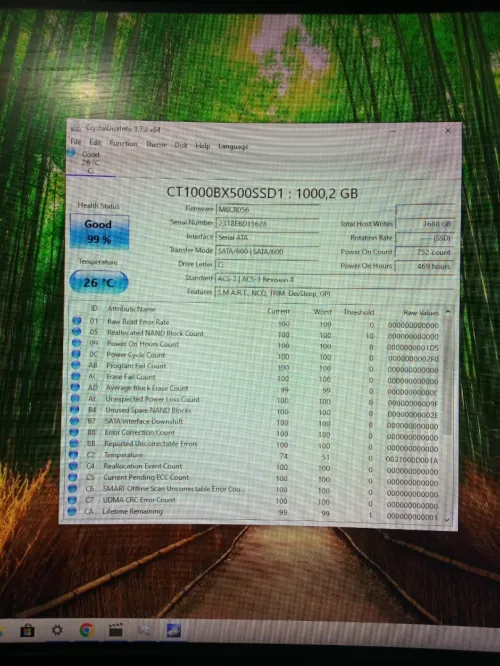This screenshot has width=500, height=666.
Task: Click the drive title CT1000BX500SSD1 : 1000,2 GB
Action: tap(262, 193)
